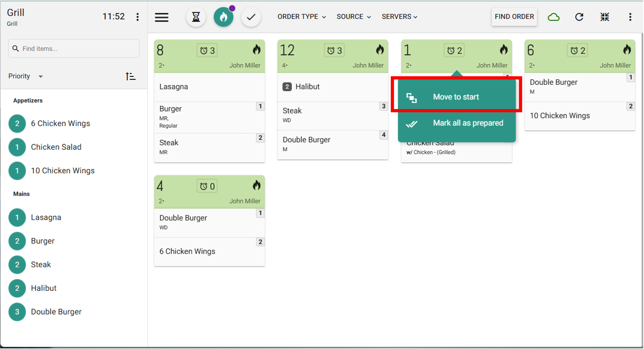Expand the SERVERS filter dropdown
Screen dimensions: 644x349
[399, 17]
